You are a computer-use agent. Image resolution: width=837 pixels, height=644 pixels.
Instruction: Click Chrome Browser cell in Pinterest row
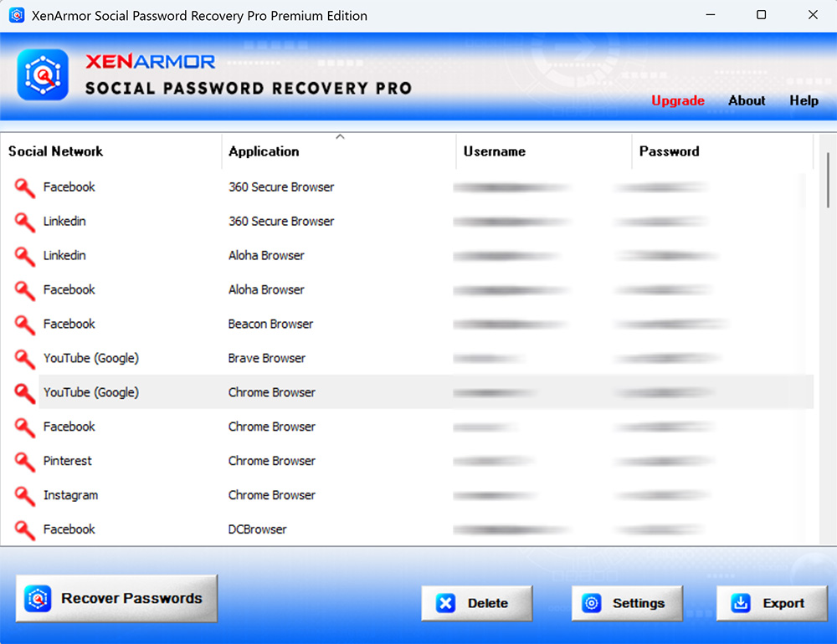[272, 461]
